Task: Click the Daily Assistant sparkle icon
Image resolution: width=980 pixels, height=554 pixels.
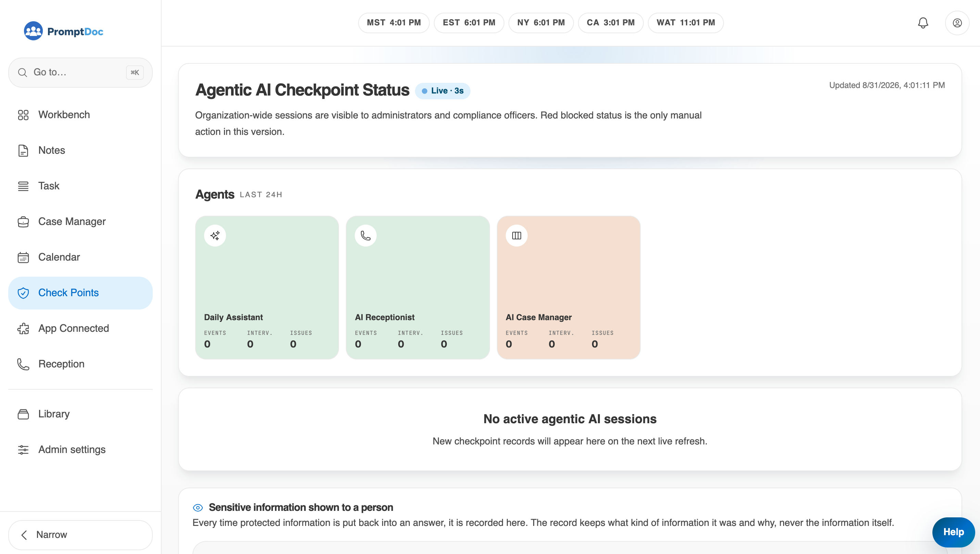Action: [x=215, y=236]
